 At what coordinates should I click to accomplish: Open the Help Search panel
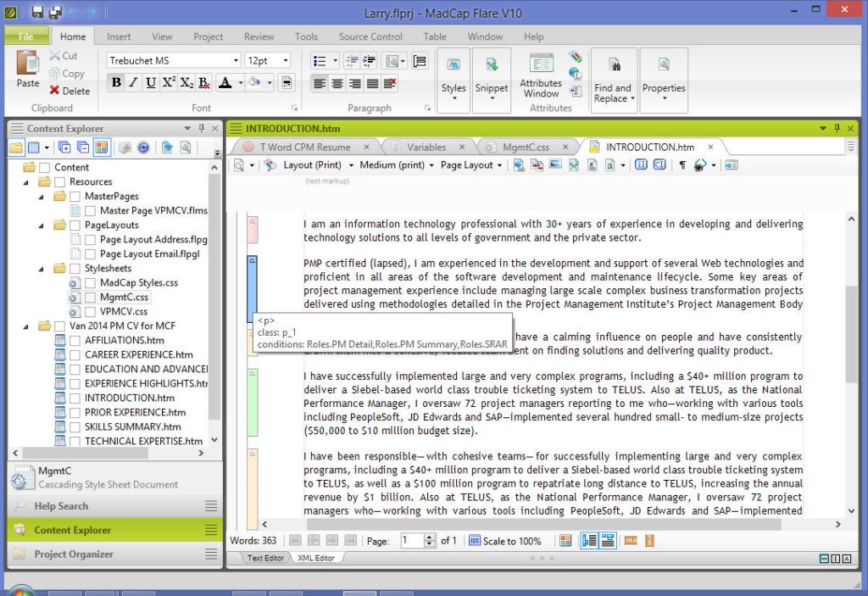(x=114, y=506)
